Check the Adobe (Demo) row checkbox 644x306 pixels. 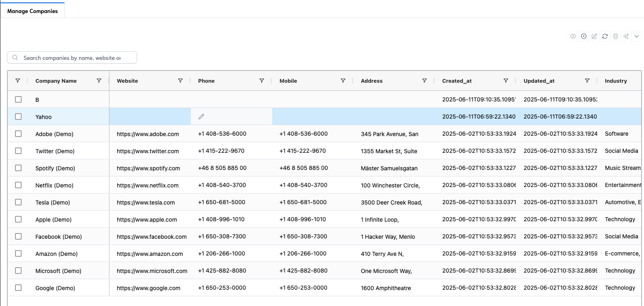[18, 134]
